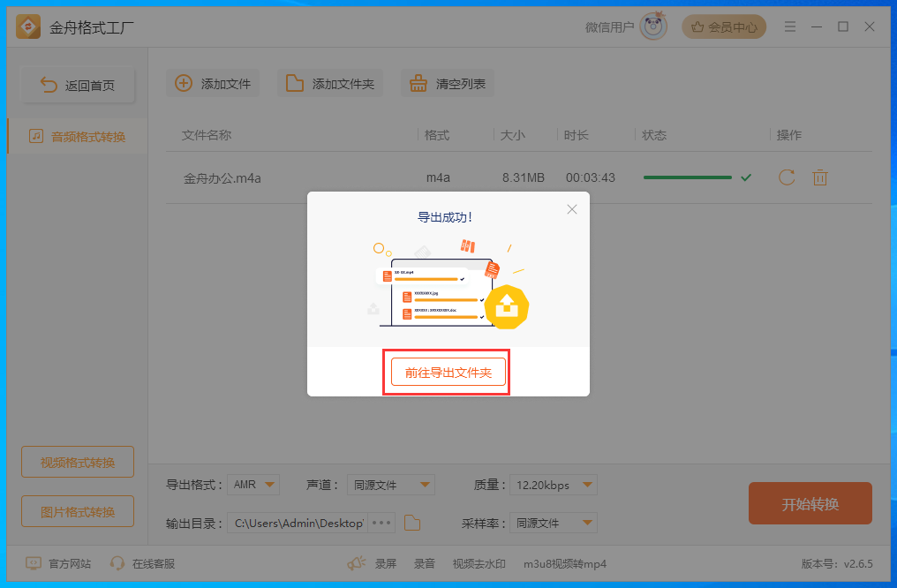
Task: Click the 输出目录 path field
Action: click(x=297, y=523)
